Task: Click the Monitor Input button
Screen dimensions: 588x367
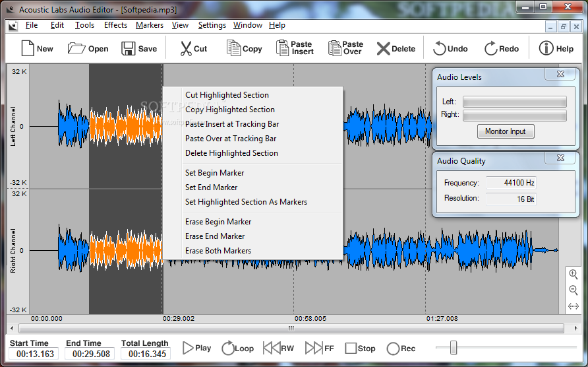Action: [x=505, y=131]
